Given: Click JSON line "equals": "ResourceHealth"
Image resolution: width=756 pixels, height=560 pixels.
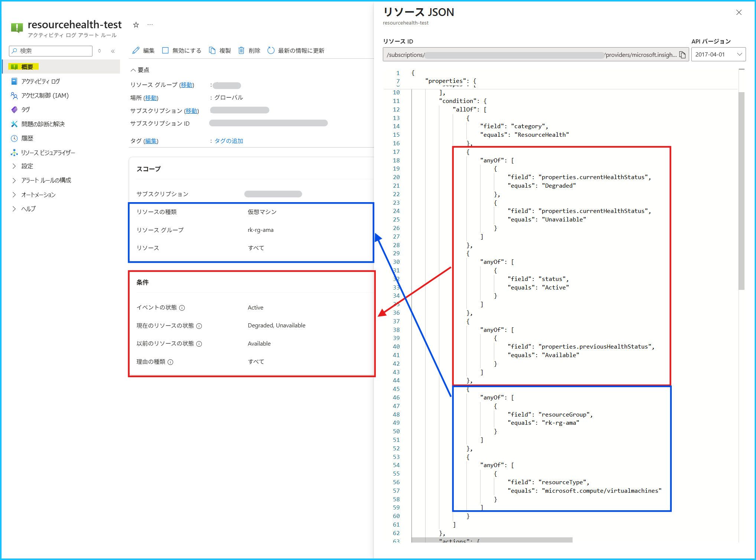Looking at the screenshot, I should point(524,135).
